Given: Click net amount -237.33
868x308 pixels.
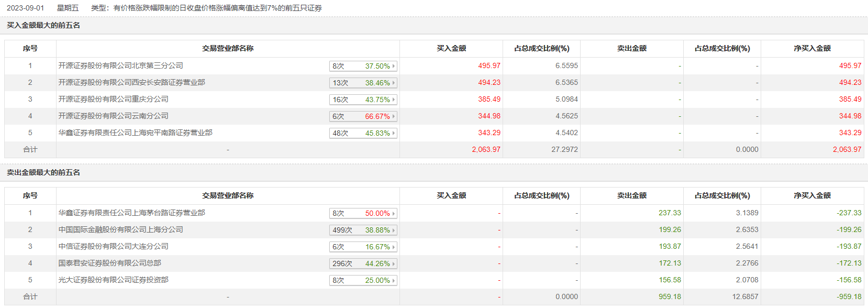Looking at the screenshot, I should click(849, 213).
